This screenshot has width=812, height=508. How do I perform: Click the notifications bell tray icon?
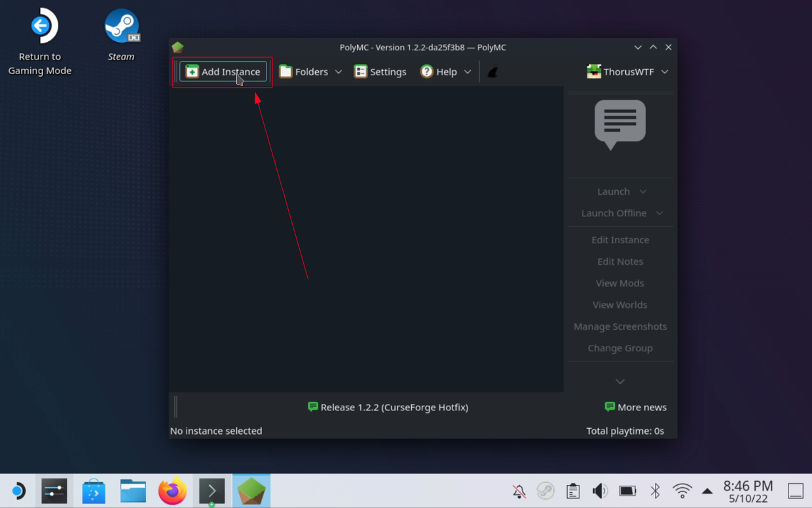(x=519, y=491)
